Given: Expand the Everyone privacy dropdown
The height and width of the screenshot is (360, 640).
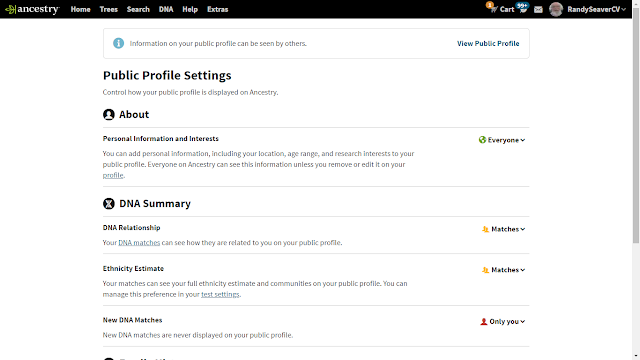Looking at the screenshot, I should (502, 140).
